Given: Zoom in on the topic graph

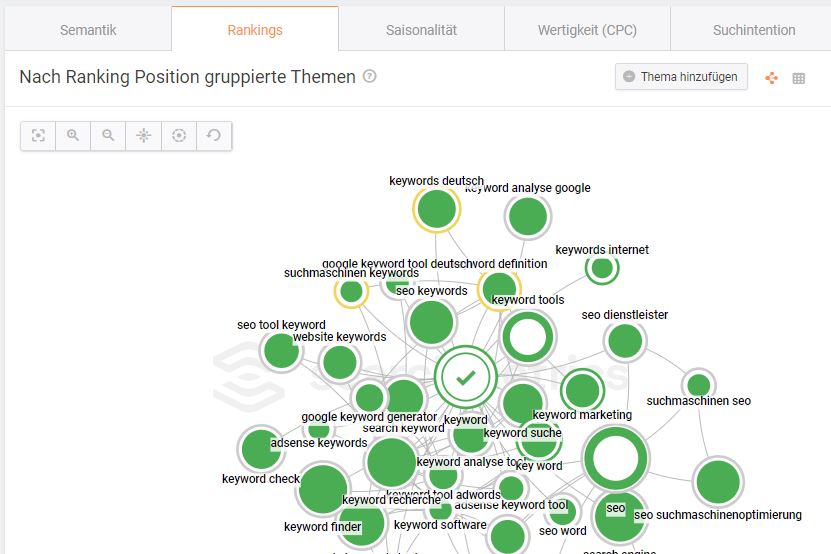Looking at the screenshot, I should click(x=73, y=136).
